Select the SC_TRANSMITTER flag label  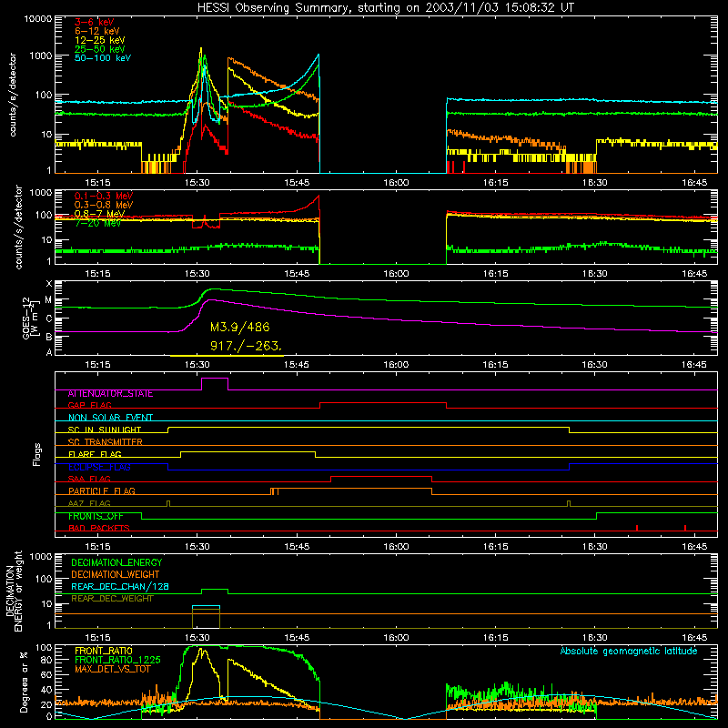tap(106, 442)
